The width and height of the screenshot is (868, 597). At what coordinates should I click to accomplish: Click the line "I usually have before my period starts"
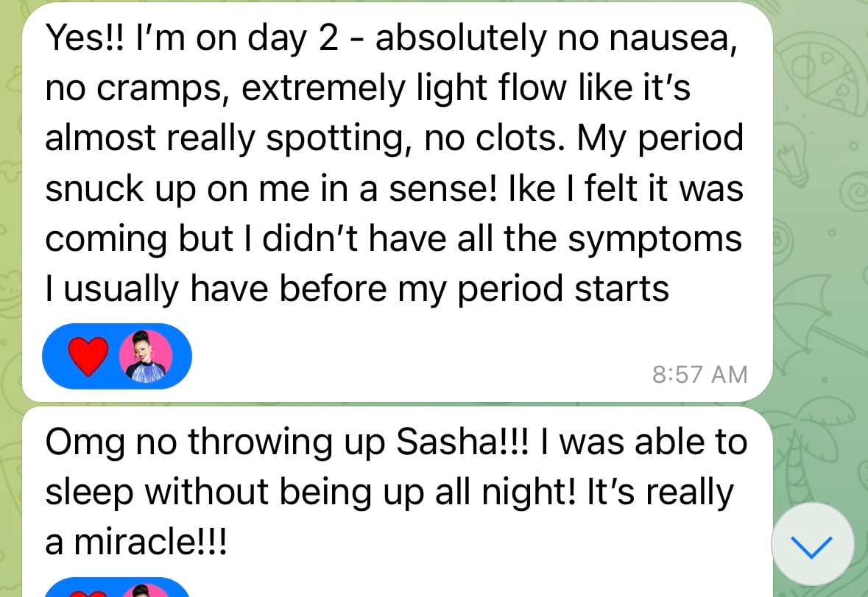357,288
